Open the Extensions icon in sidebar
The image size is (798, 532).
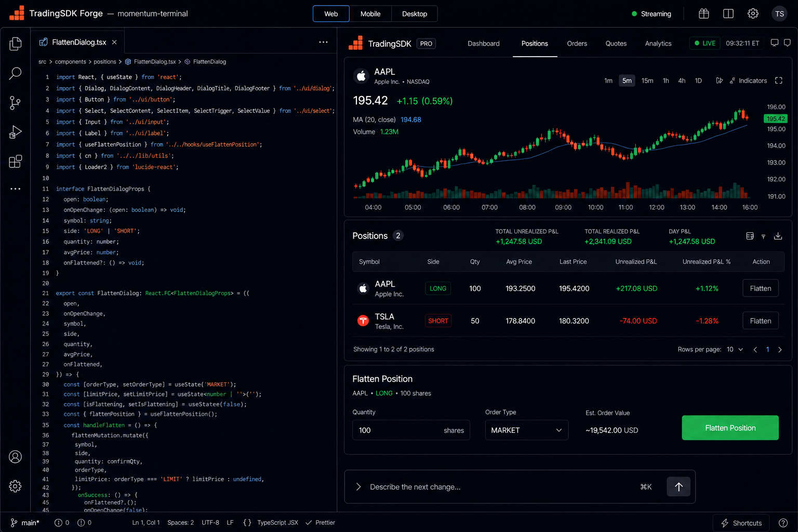[x=16, y=161]
